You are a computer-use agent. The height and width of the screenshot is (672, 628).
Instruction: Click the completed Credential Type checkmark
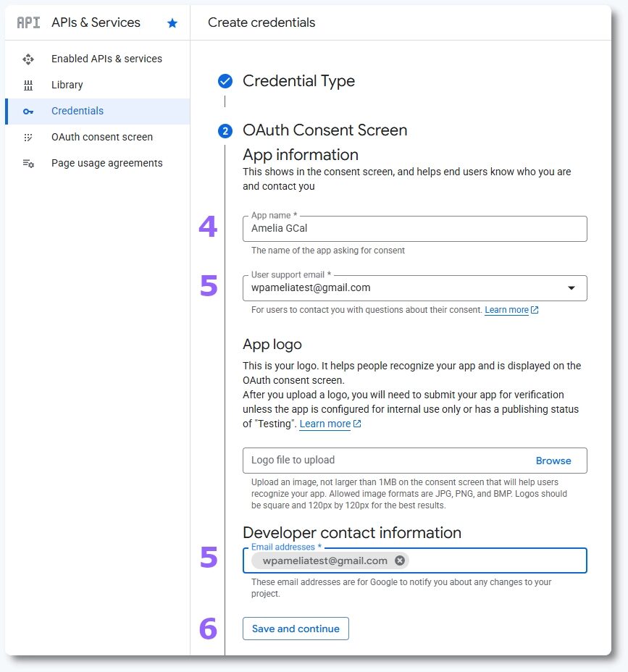[225, 81]
